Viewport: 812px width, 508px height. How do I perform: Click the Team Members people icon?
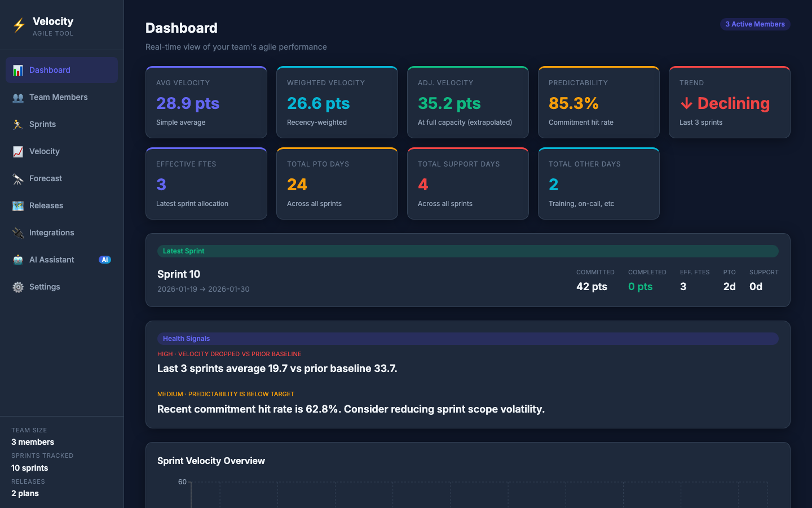[18, 98]
